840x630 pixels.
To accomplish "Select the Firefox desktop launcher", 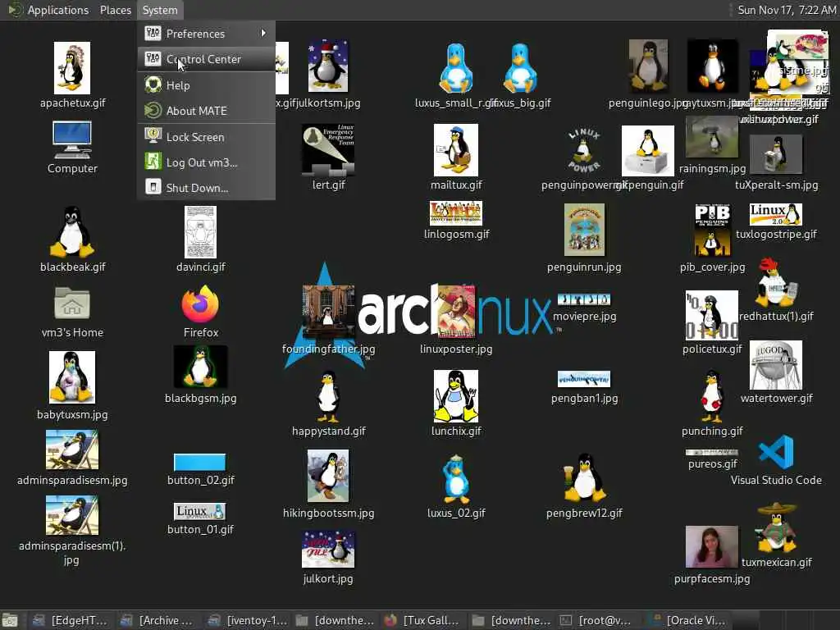I will click(x=200, y=304).
